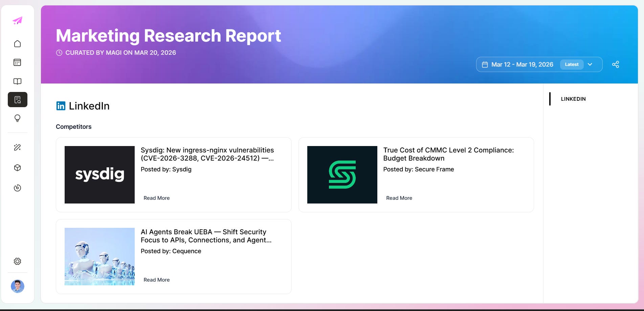644x311 pixels.
Task: Click the AI Agents Break UEBA title
Action: (206, 236)
